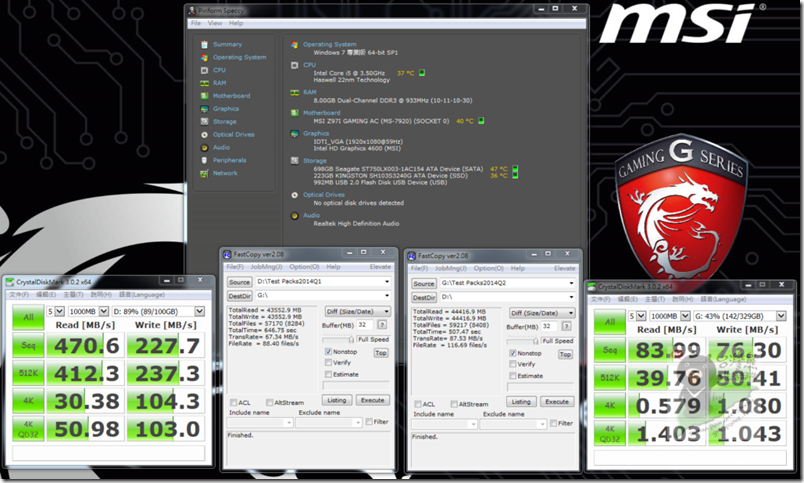The width and height of the screenshot is (804, 483).
Task: Select RAM icon in Speccy sidebar
Action: click(x=205, y=83)
